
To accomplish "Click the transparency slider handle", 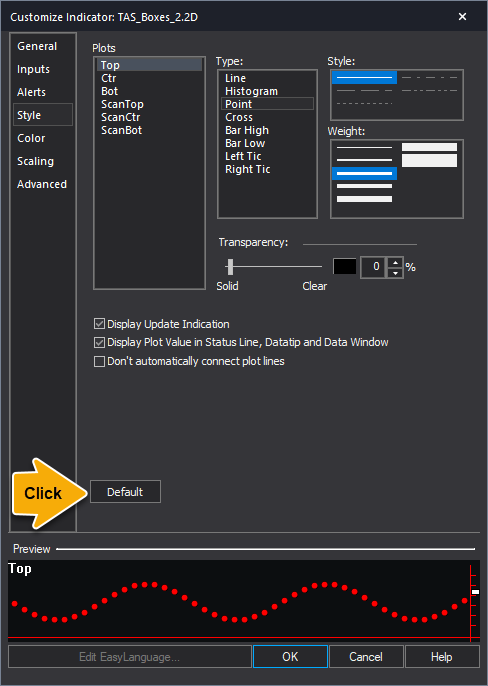I will (230, 266).
